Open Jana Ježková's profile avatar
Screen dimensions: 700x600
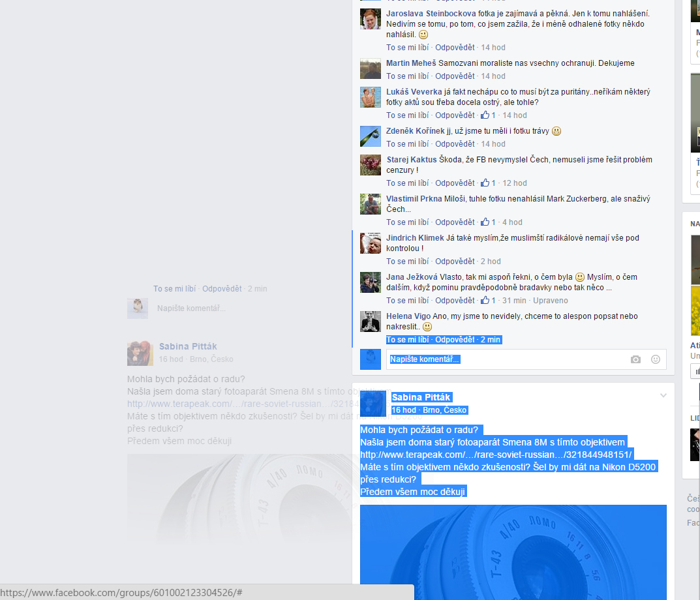click(x=371, y=282)
